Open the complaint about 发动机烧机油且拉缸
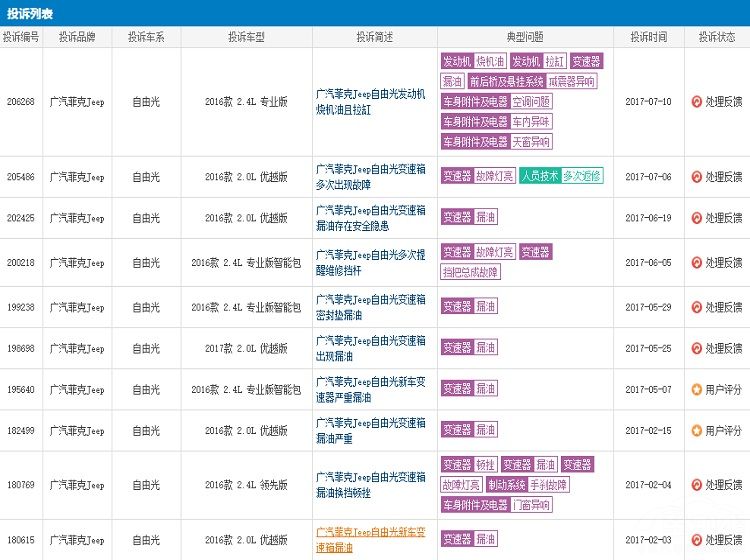 pos(370,102)
